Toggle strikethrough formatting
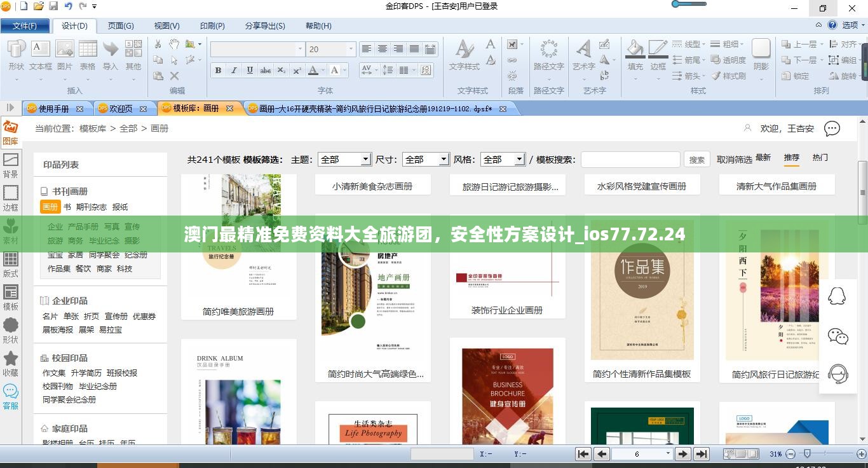The image size is (868, 468). [x=266, y=71]
